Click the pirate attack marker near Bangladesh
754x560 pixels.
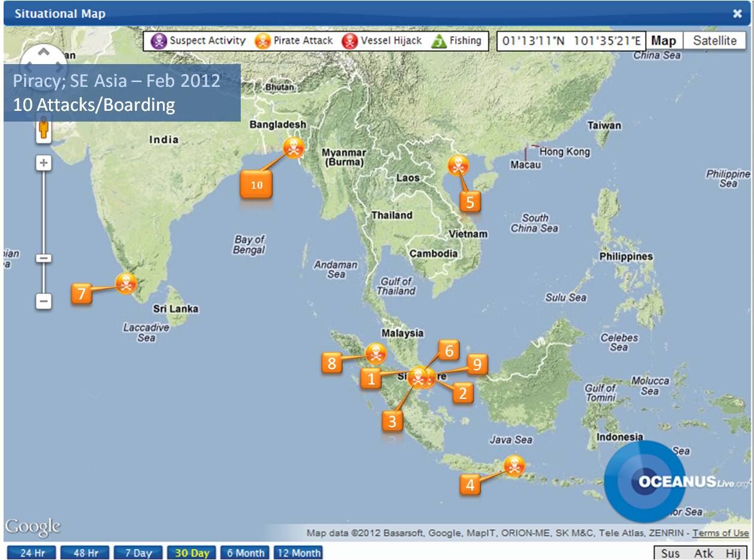293,147
